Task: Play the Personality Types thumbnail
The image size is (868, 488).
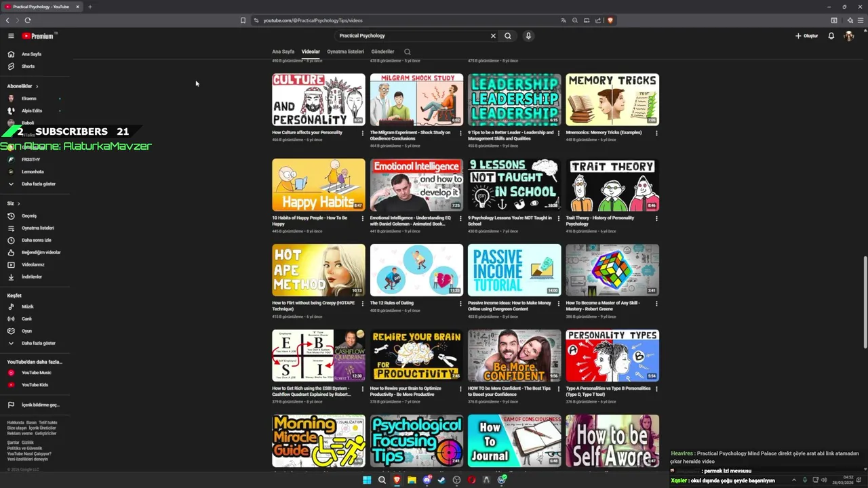Action: pyautogui.click(x=612, y=355)
